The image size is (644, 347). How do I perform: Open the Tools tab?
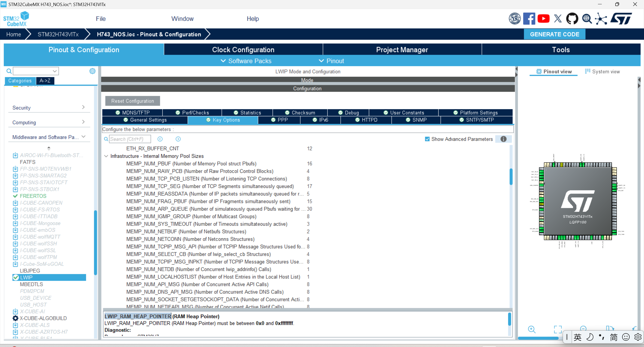click(561, 50)
